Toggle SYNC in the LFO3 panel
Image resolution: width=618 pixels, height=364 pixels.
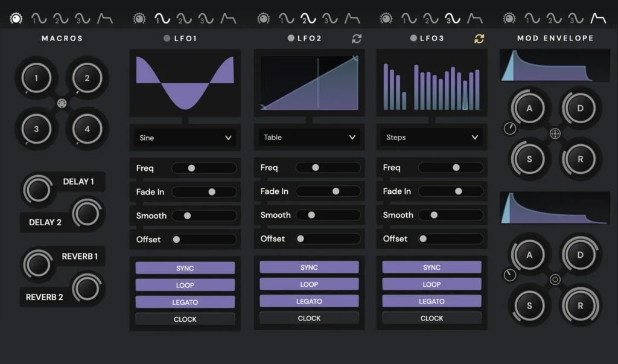click(432, 267)
